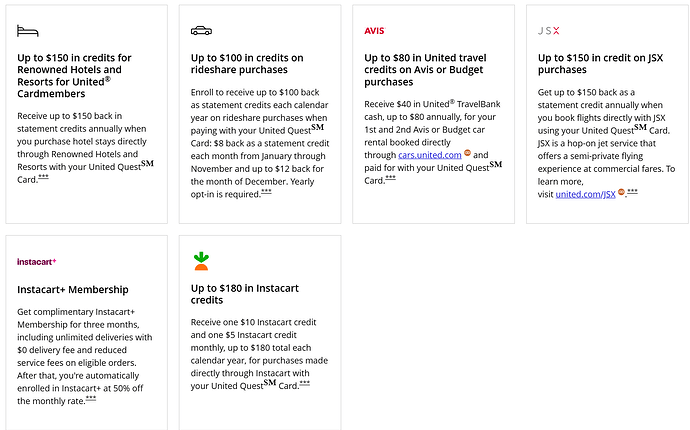Open footnote at end of Instacart credits text
Screen dimensions: 690x430
tap(304, 383)
